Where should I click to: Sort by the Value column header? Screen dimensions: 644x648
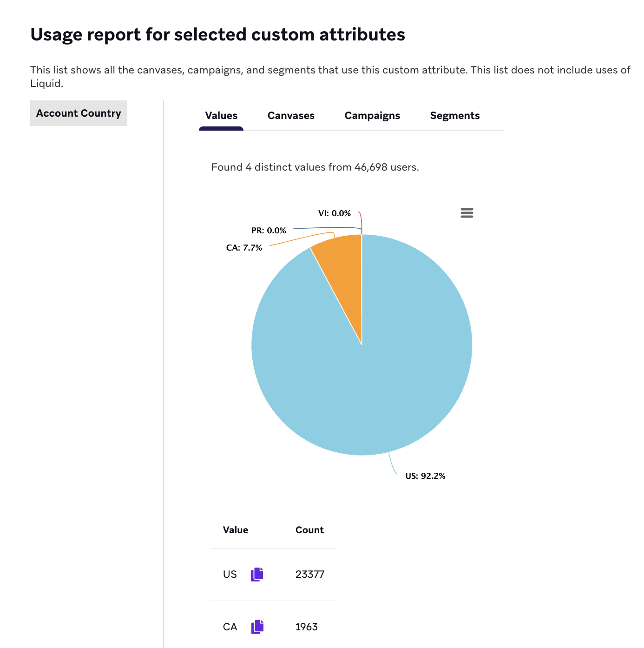pos(236,529)
